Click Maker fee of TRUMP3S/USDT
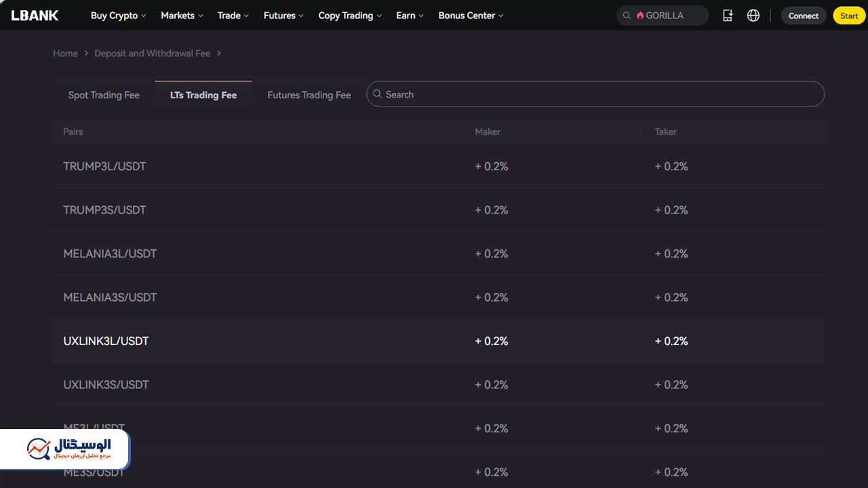 click(x=492, y=210)
